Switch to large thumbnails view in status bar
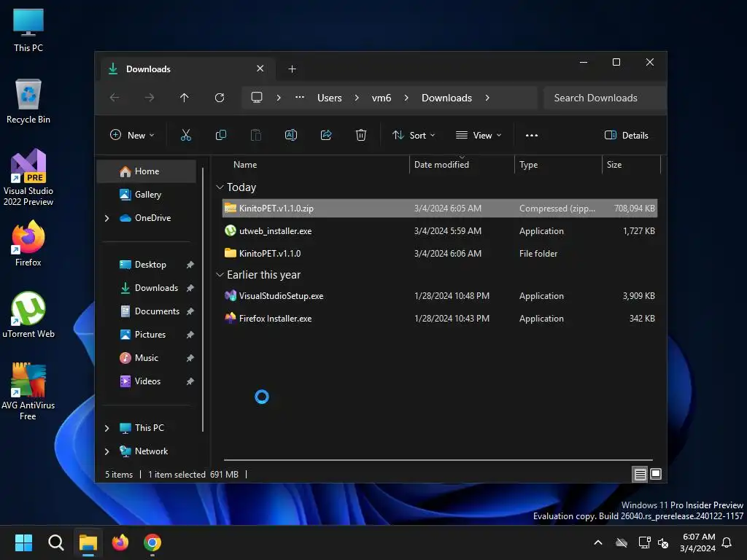Screen dimensions: 747x560 [656, 474]
